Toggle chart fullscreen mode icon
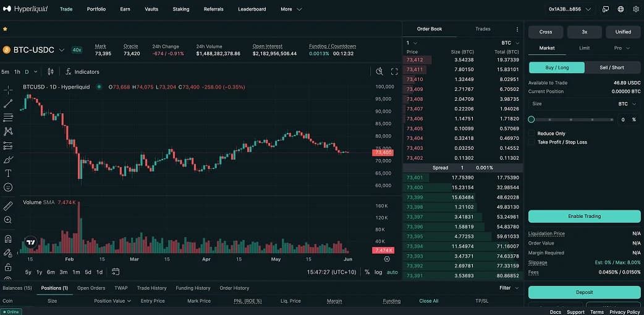This screenshot has width=644, height=315. [394, 72]
